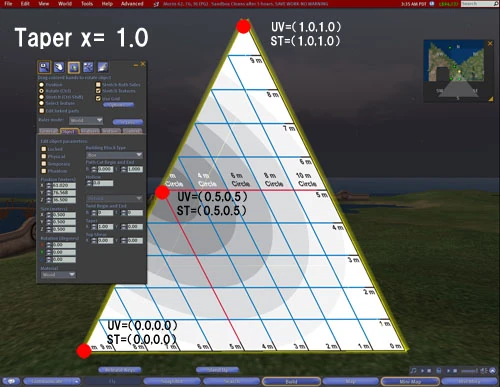The width and height of the screenshot is (500, 387).
Task: Select the Focus camera tool icon
Action: pos(44,67)
